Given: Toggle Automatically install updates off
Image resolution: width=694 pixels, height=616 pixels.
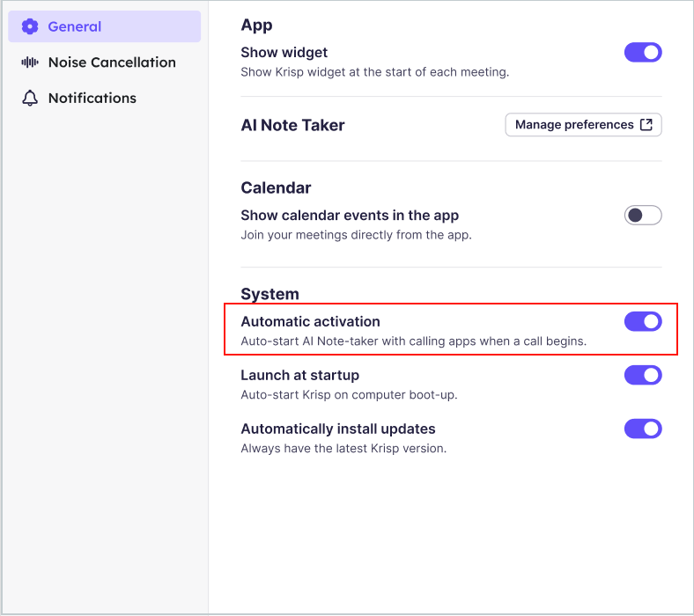Looking at the screenshot, I should tap(643, 429).
